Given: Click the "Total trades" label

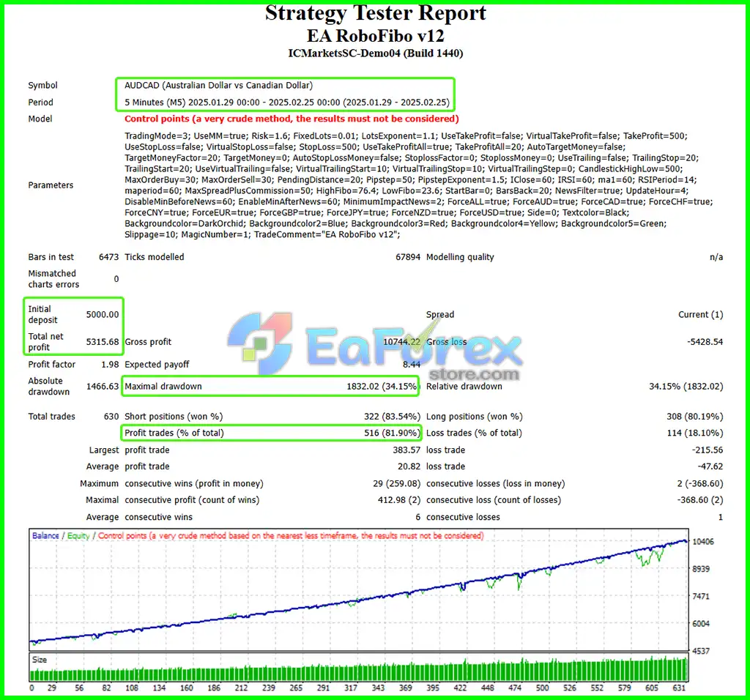Looking at the screenshot, I should (x=52, y=417).
